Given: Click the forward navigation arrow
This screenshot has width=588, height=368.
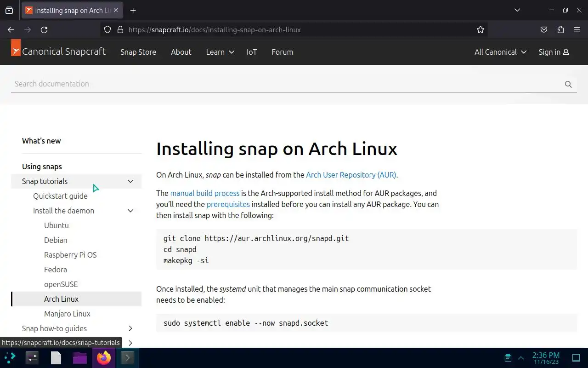Looking at the screenshot, I should (28, 29).
